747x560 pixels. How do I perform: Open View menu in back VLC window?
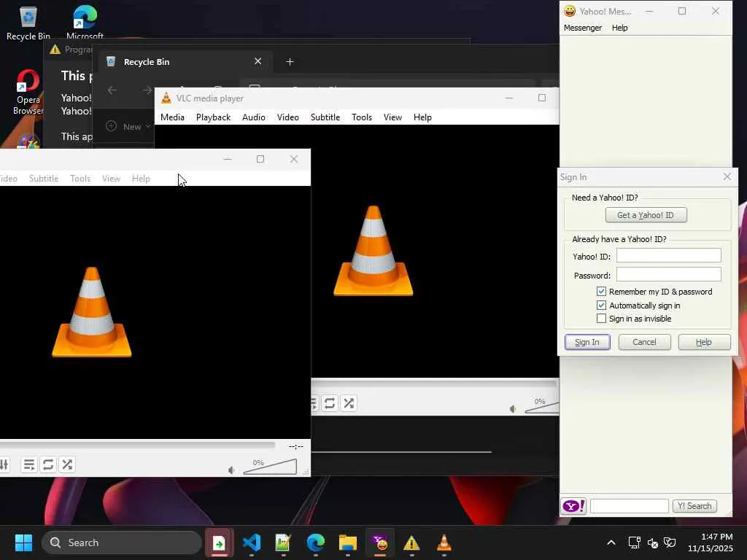click(392, 117)
